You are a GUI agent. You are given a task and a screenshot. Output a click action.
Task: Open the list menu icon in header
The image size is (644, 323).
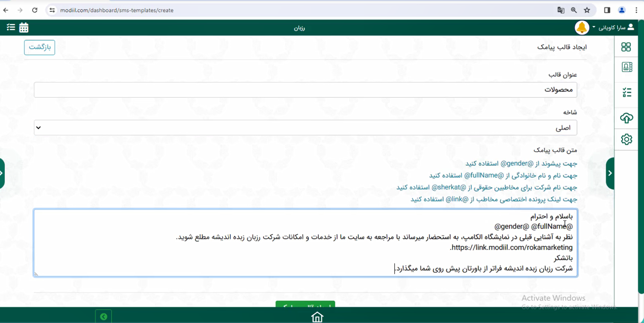coord(11,28)
